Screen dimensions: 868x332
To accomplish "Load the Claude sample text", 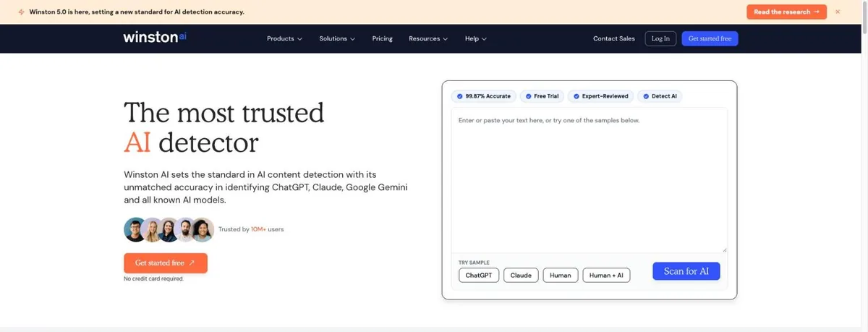I will click(521, 276).
